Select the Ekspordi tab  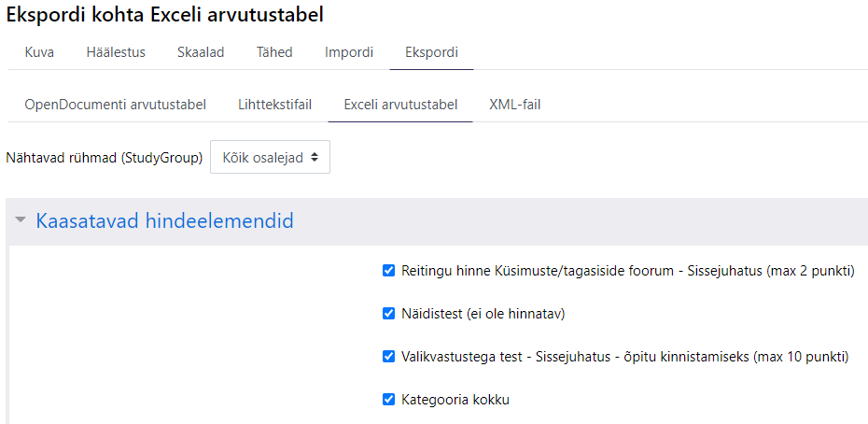click(432, 52)
